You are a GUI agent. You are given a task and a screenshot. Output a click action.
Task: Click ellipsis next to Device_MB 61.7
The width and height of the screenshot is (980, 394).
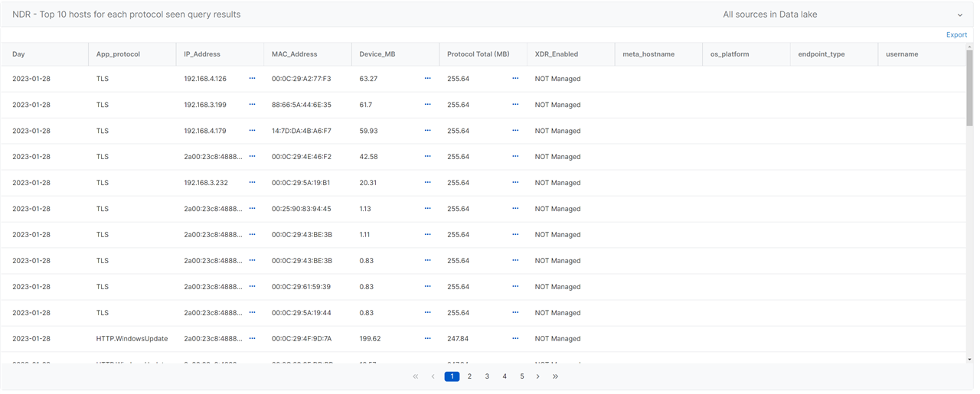click(x=427, y=105)
